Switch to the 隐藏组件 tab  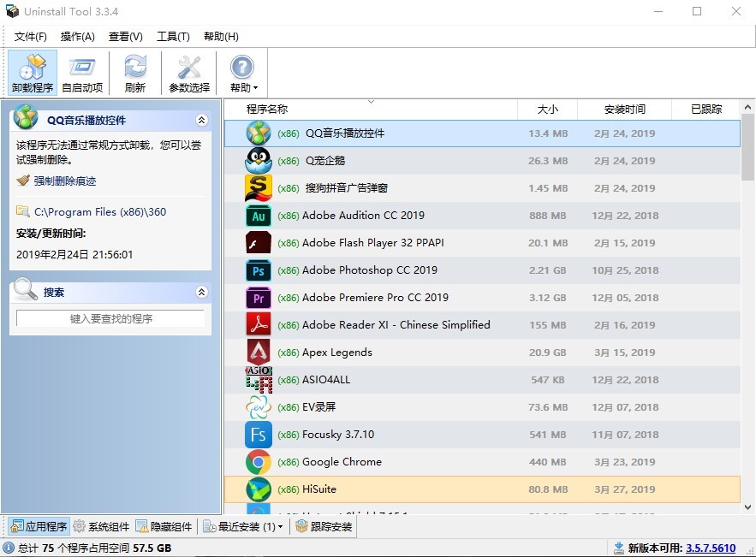point(164,527)
